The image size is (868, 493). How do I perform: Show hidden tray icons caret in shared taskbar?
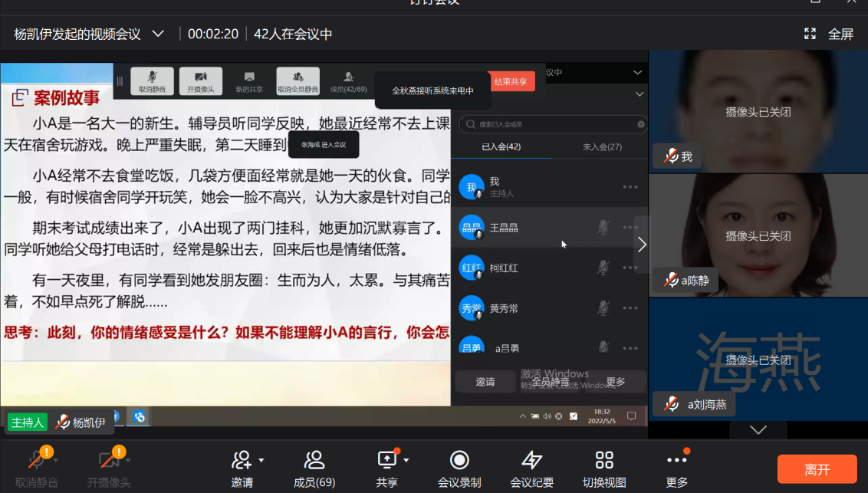point(523,416)
